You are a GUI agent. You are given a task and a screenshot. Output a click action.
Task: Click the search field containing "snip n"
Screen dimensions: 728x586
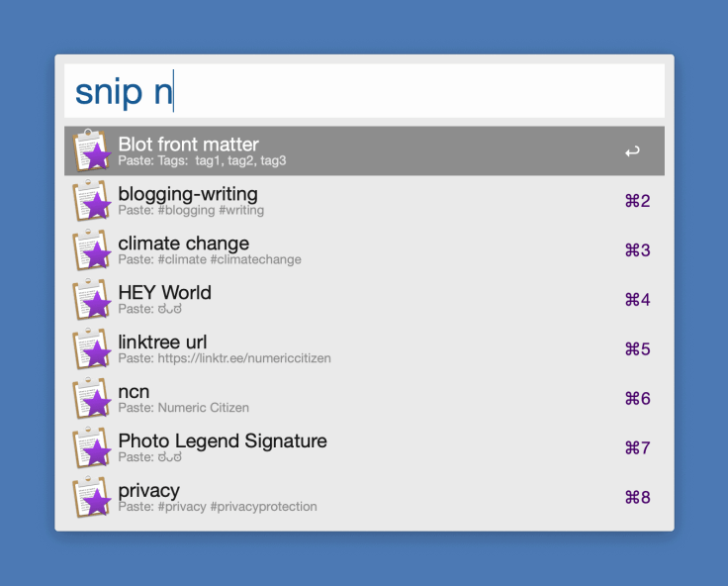tap(364, 91)
